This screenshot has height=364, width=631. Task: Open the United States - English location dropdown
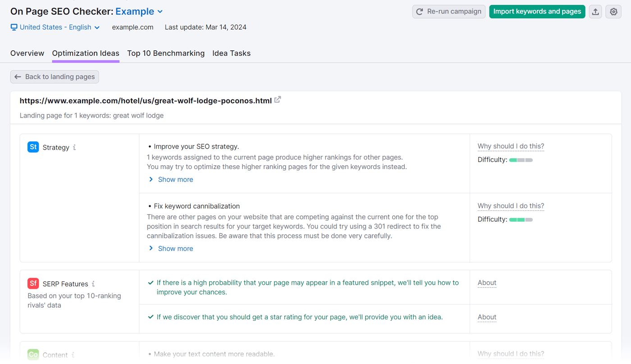coord(55,27)
